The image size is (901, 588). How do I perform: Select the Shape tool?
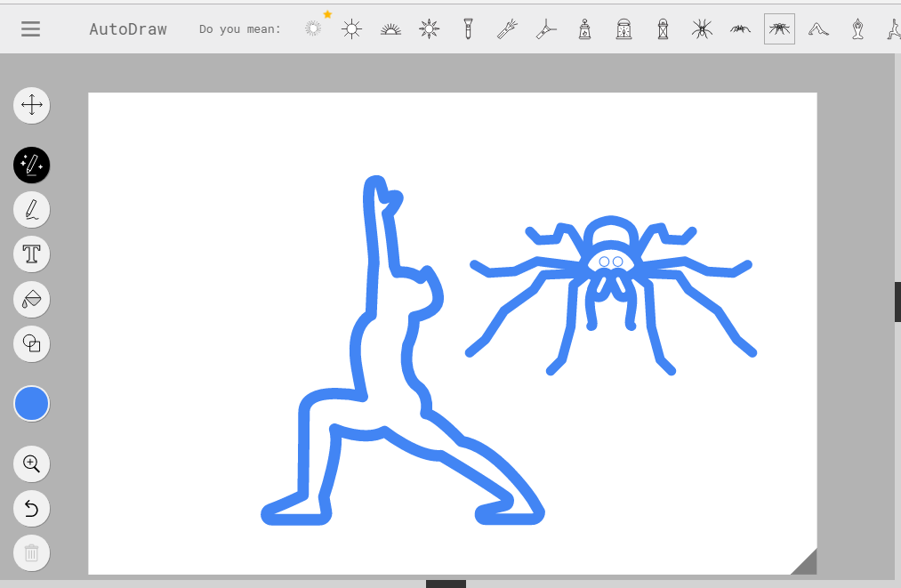pos(31,344)
